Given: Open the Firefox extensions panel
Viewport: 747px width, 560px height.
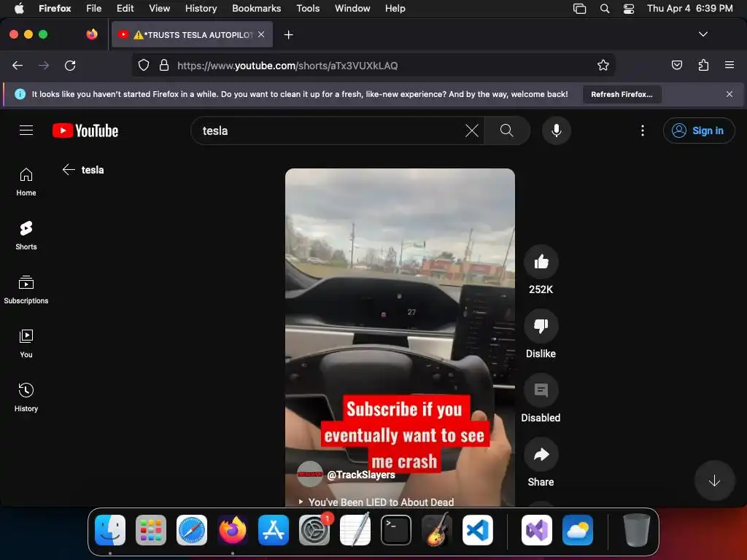Looking at the screenshot, I should click(703, 65).
